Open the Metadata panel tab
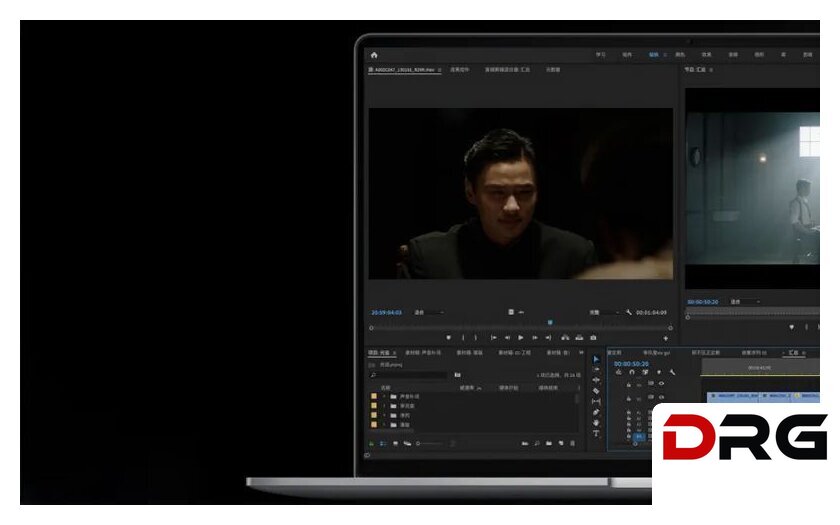Screen dimensions: 840x525 click(x=553, y=70)
